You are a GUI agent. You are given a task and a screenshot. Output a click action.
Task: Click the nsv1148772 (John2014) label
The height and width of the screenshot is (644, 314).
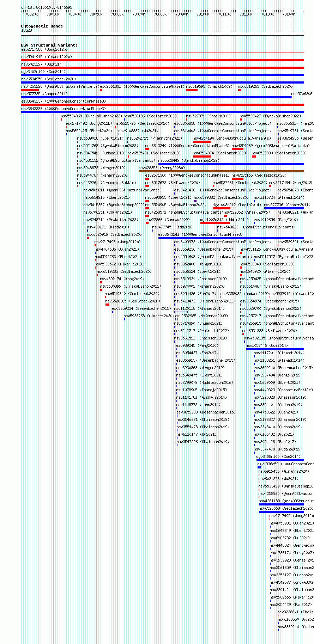pyautogui.click(x=198, y=405)
